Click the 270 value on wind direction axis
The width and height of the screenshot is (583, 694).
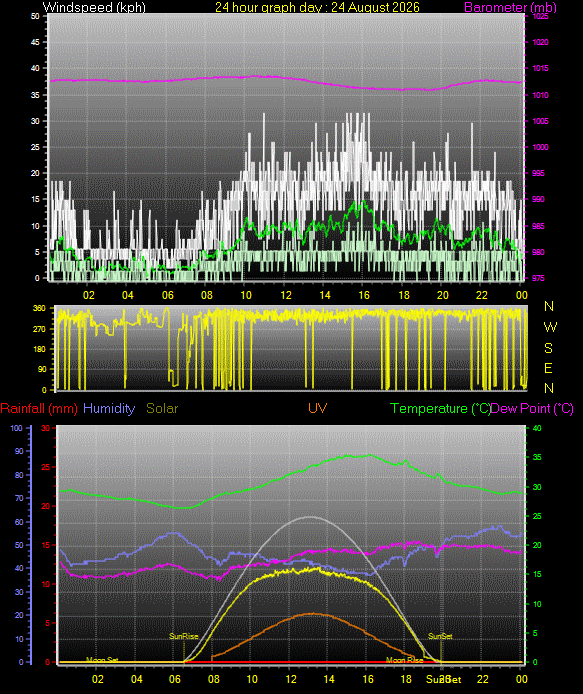pyautogui.click(x=39, y=329)
